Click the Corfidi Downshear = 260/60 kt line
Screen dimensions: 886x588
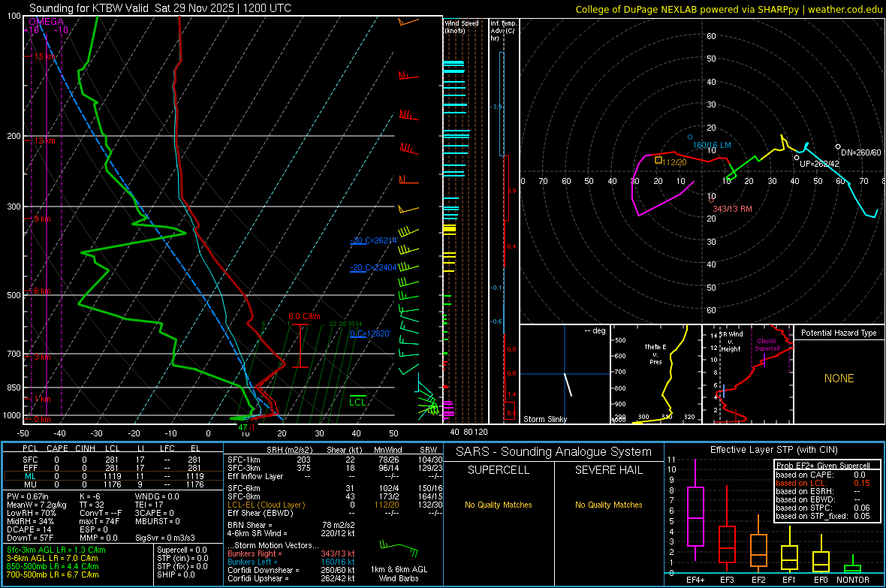[x=291, y=570]
